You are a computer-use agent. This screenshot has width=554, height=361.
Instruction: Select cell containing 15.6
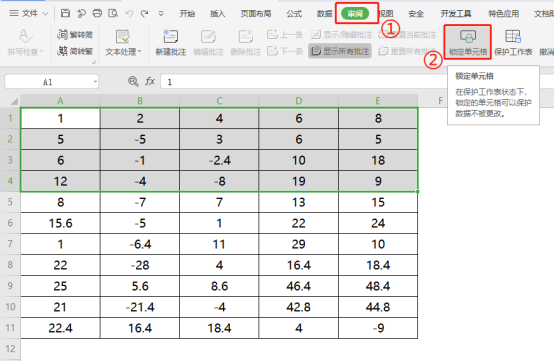60,223
